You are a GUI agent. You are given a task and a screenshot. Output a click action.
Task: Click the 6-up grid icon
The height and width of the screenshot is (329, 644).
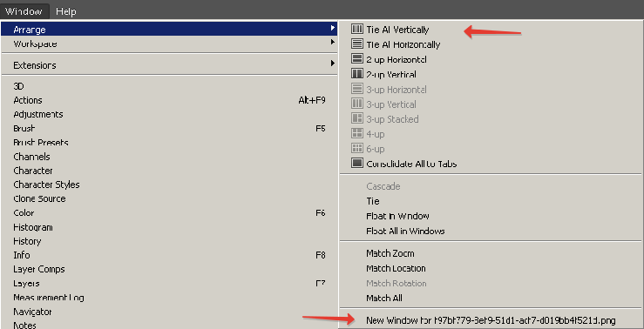tap(357, 148)
